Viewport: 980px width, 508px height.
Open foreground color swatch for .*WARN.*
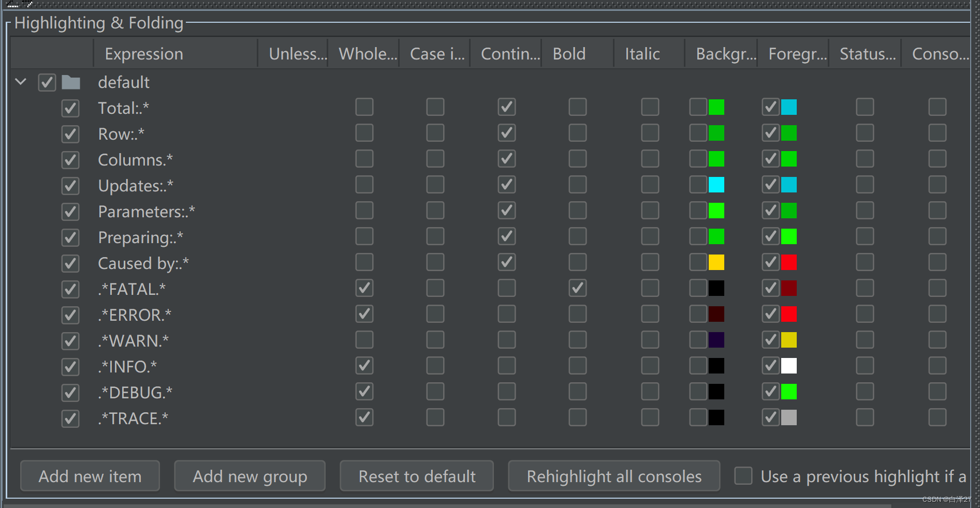coord(789,340)
